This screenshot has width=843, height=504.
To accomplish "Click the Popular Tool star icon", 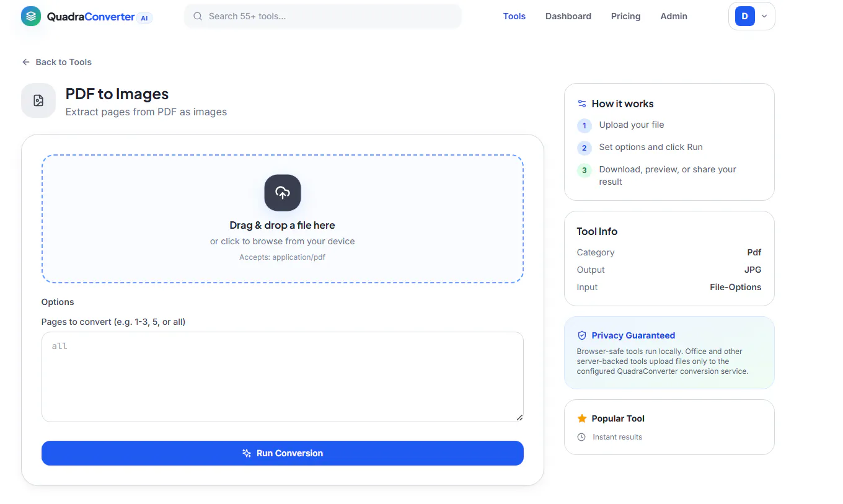I will pyautogui.click(x=582, y=418).
